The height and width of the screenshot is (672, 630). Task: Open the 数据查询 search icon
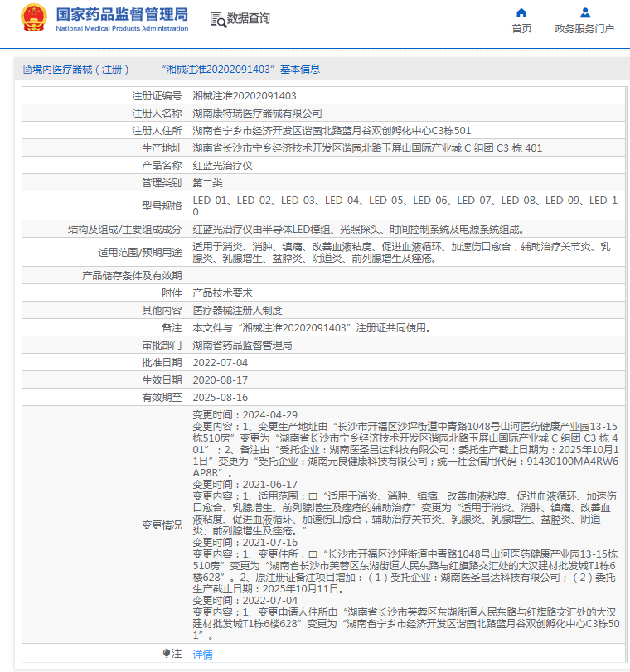(218, 19)
